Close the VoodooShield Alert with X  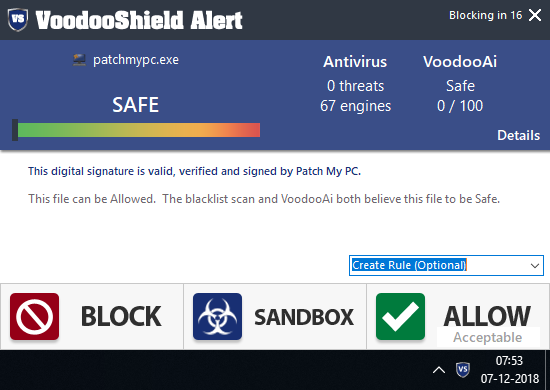(535, 15)
